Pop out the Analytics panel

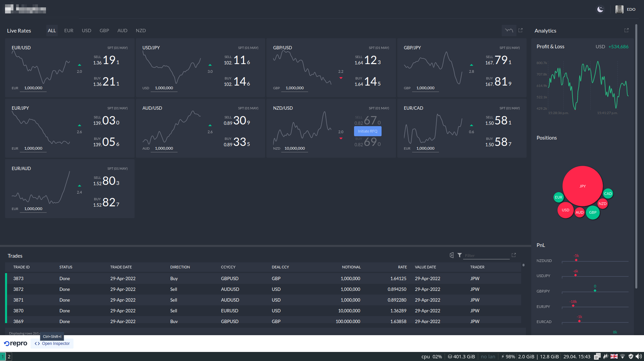click(x=626, y=31)
